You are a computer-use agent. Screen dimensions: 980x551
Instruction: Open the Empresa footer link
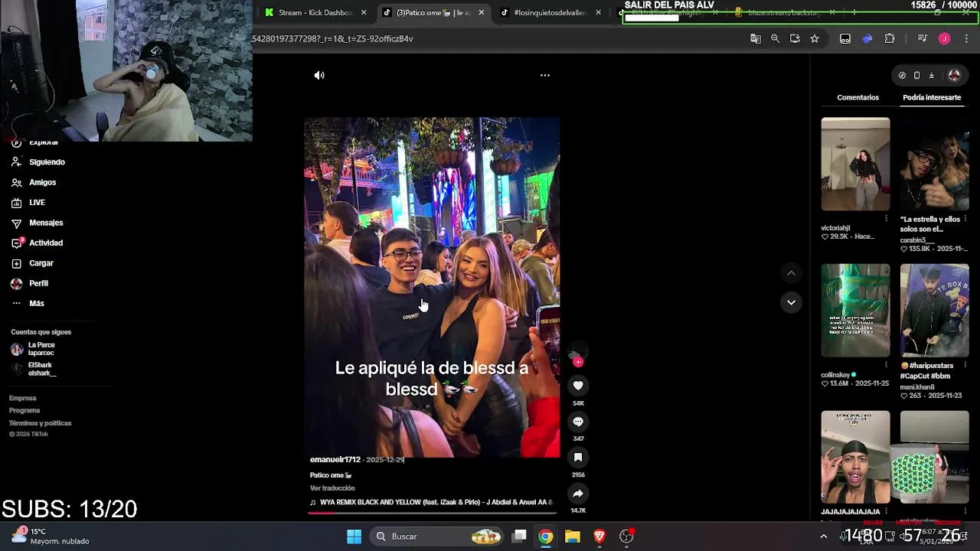(x=23, y=398)
